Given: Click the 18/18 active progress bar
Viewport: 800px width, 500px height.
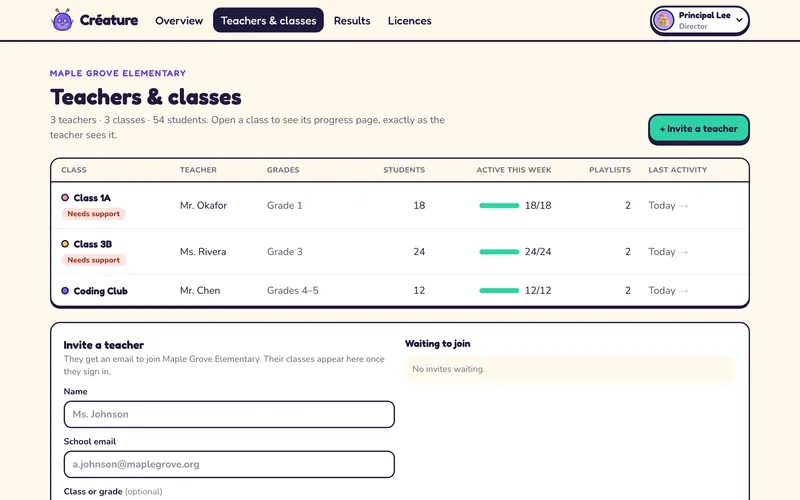Looking at the screenshot, I should click(499, 206).
